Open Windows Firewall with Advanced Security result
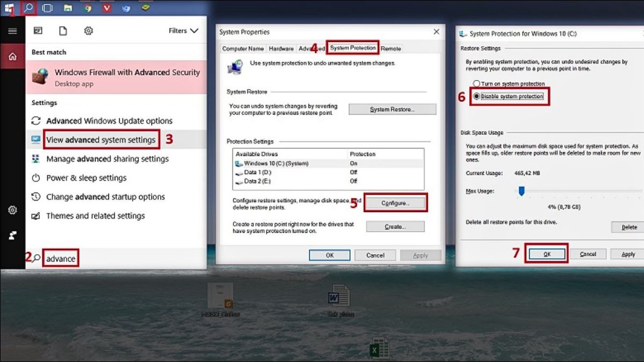The height and width of the screenshot is (362, 644). click(x=116, y=77)
